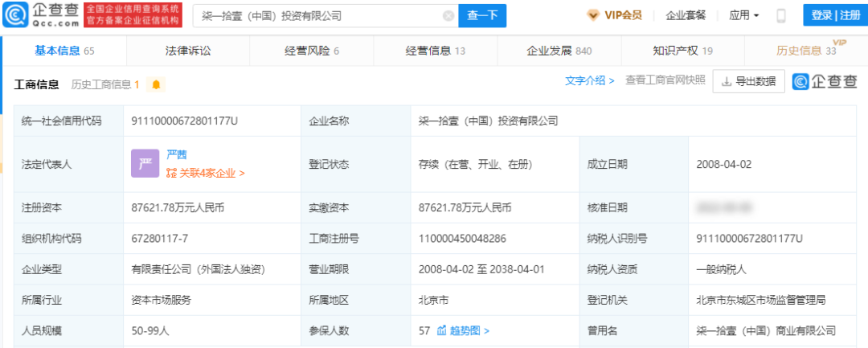The height and width of the screenshot is (348, 868).
Task: Open the 知识产权 tab
Action: click(x=682, y=51)
